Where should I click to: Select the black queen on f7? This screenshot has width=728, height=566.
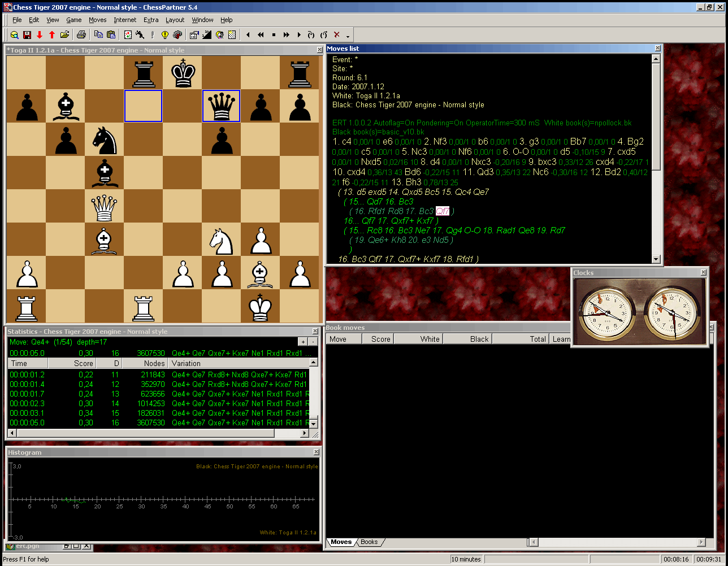tap(221, 106)
